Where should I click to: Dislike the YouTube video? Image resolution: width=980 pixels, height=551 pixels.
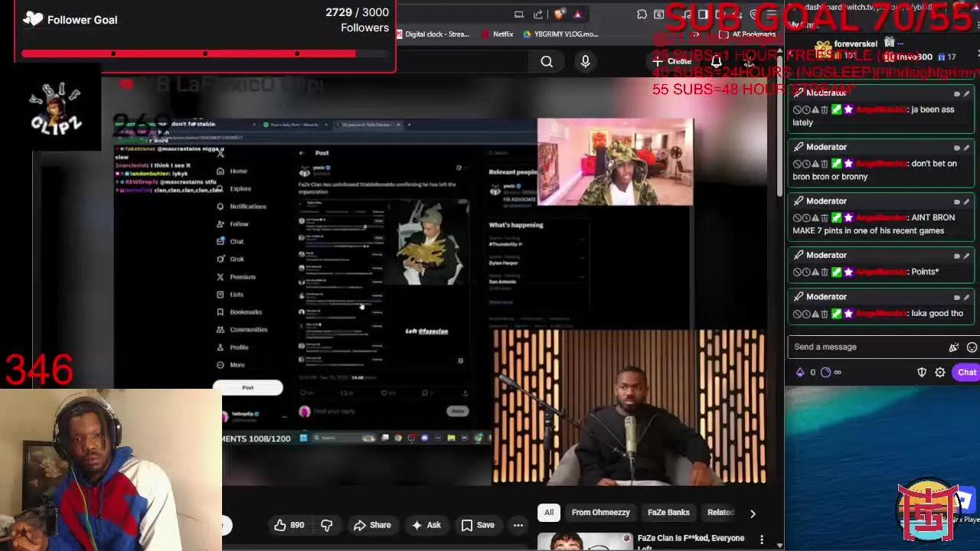pyautogui.click(x=327, y=525)
